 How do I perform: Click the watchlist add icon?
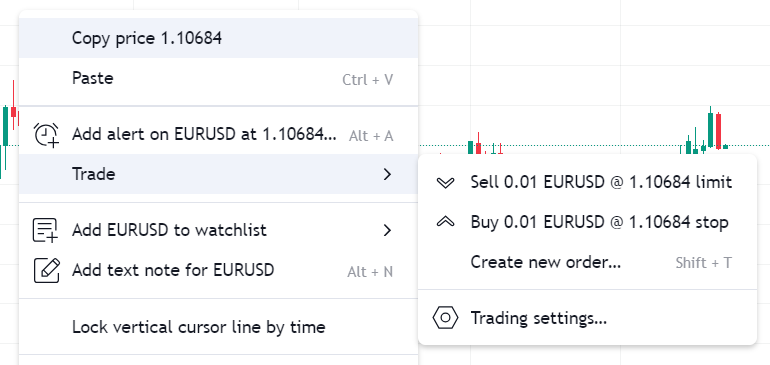(45, 230)
